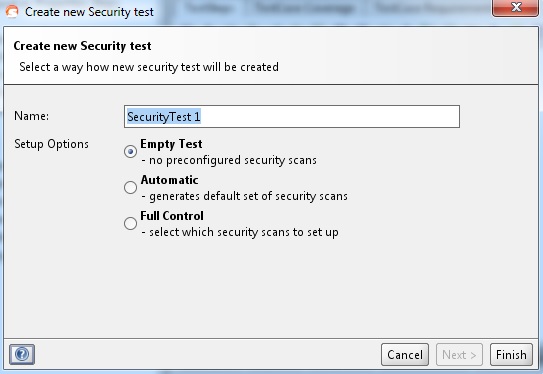Click the Setup Options label
The width and height of the screenshot is (543, 374).
click(x=51, y=144)
